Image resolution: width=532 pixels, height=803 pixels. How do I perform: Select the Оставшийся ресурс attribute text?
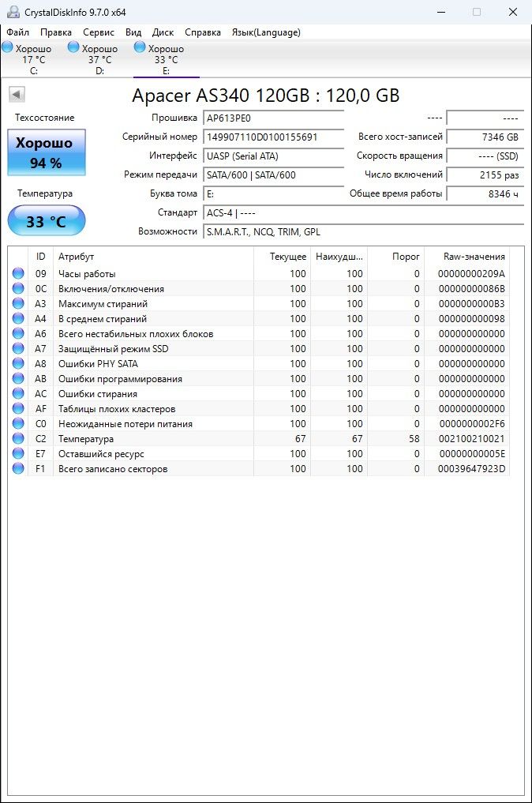101,454
